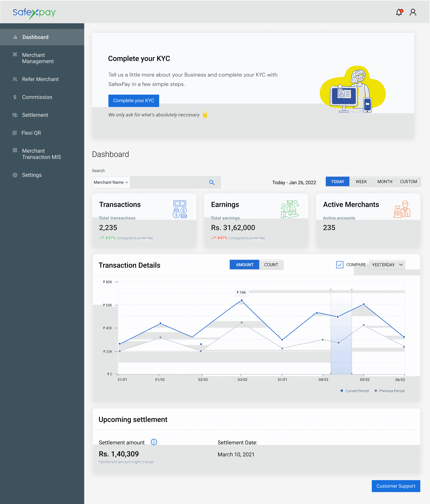
Task: Click the Current Period legend entry
Action: pyautogui.click(x=355, y=391)
